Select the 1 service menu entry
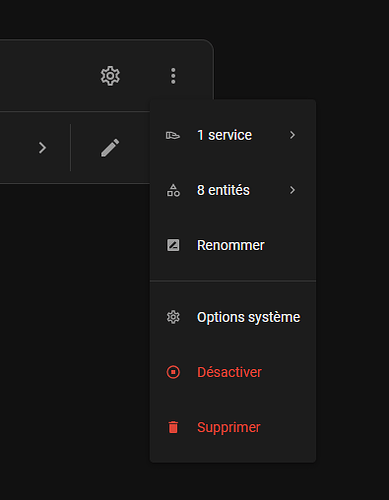This screenshot has width=389, height=500. (x=233, y=135)
